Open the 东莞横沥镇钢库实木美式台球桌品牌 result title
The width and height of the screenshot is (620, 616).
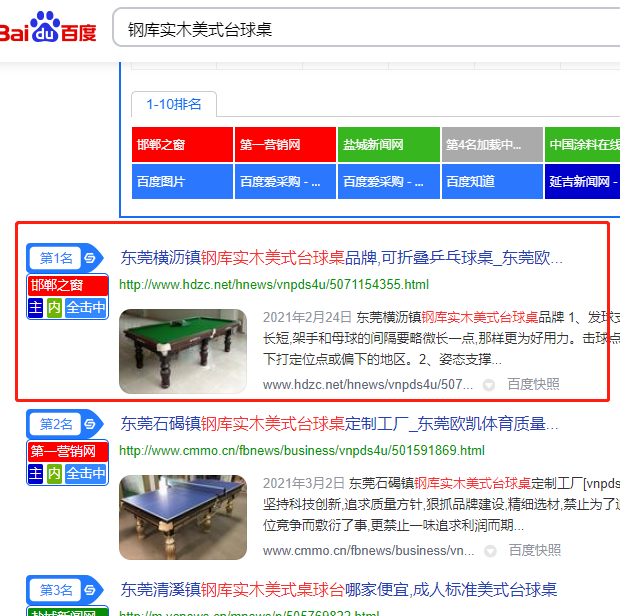341,258
